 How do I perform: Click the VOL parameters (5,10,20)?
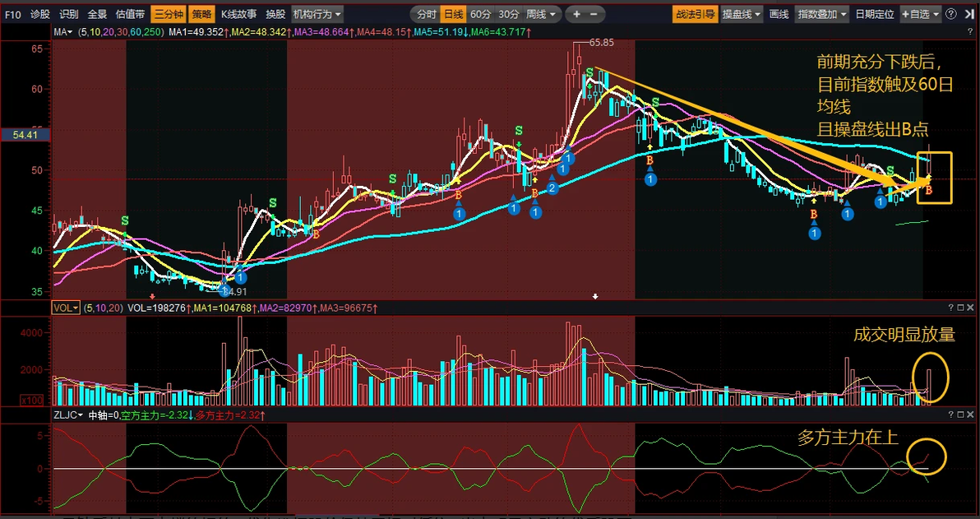coord(103,308)
